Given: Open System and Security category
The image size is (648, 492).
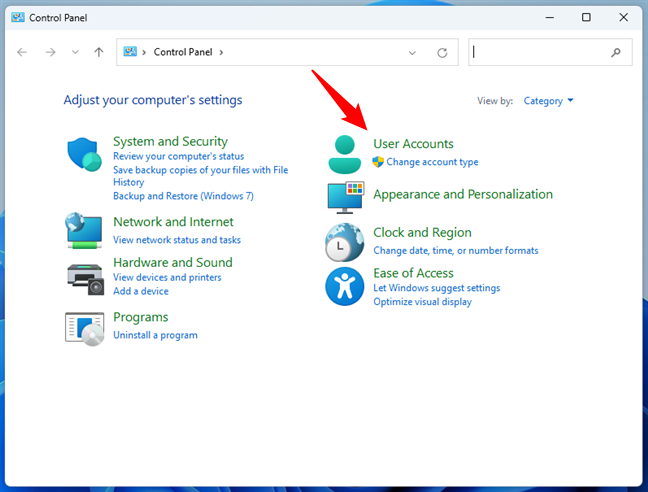Looking at the screenshot, I should [x=170, y=141].
